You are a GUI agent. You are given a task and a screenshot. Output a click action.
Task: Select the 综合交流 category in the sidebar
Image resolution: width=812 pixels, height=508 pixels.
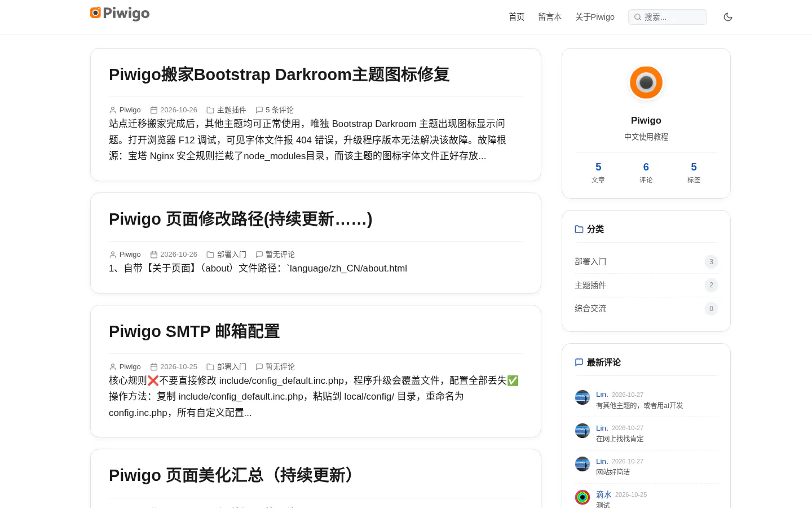click(x=646, y=309)
